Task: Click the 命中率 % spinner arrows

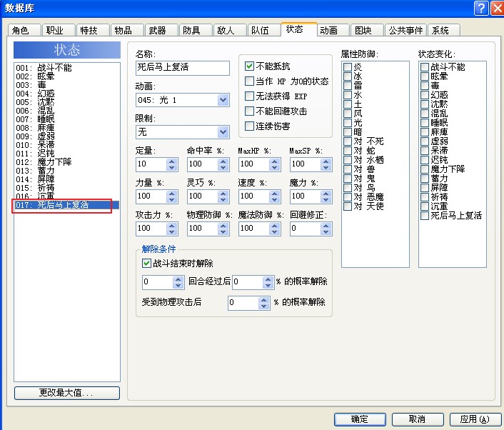Action: tap(223, 164)
